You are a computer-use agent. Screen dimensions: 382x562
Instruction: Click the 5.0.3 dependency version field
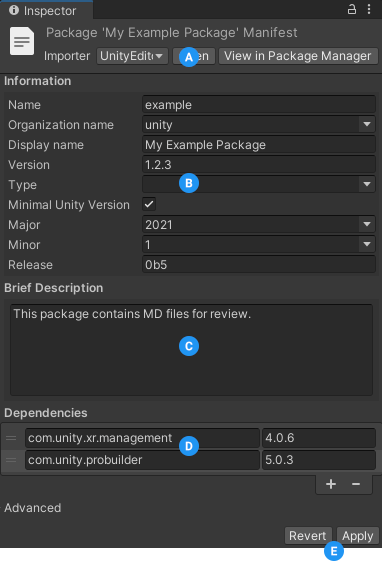(319, 460)
